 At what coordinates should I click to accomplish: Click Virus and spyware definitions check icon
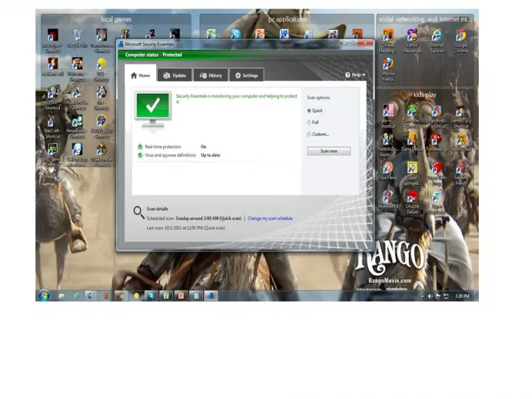(140, 156)
